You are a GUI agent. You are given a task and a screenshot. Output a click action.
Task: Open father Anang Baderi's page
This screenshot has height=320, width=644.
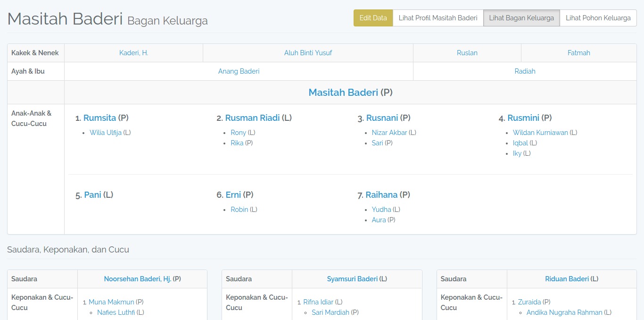[x=239, y=71]
